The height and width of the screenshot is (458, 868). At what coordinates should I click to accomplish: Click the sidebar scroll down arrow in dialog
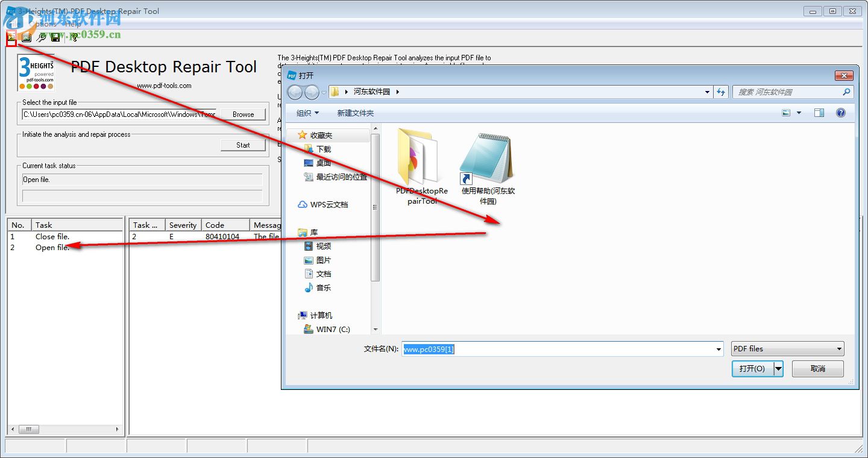coord(376,330)
